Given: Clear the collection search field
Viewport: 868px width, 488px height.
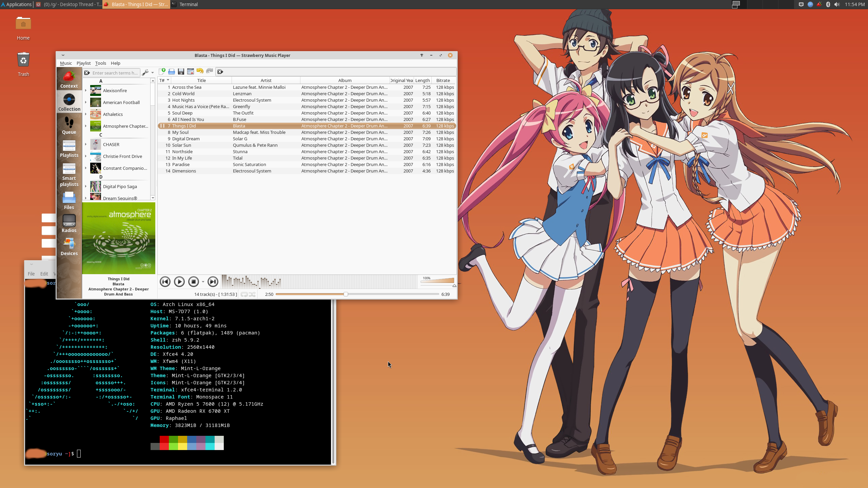Looking at the screenshot, I should tap(87, 73).
